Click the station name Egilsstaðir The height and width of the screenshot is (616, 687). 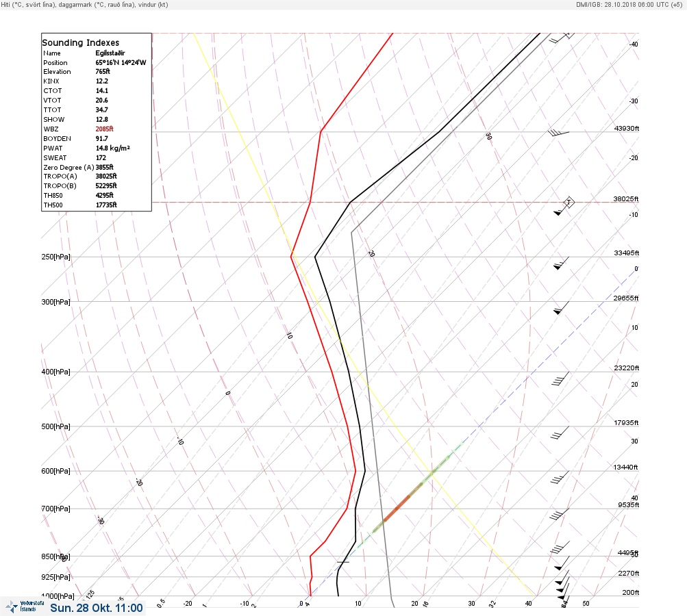coord(110,53)
